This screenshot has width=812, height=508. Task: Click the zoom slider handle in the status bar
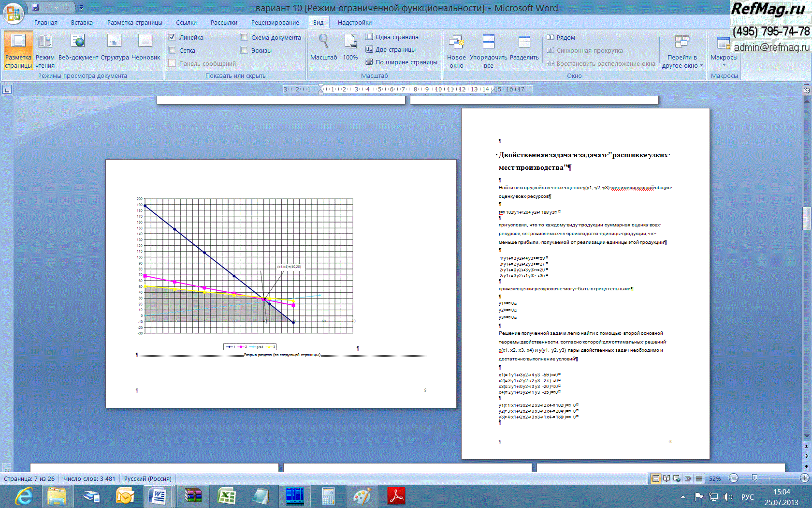pyautogui.click(x=754, y=478)
